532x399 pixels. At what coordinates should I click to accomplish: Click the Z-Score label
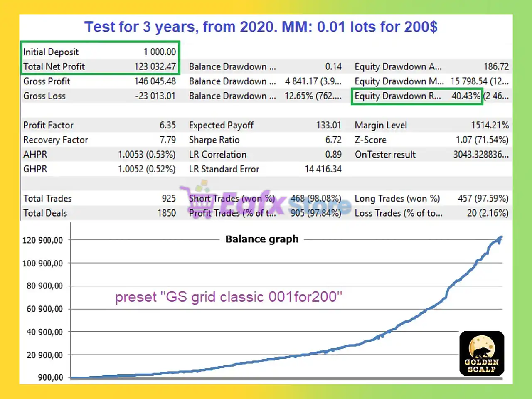pos(370,140)
